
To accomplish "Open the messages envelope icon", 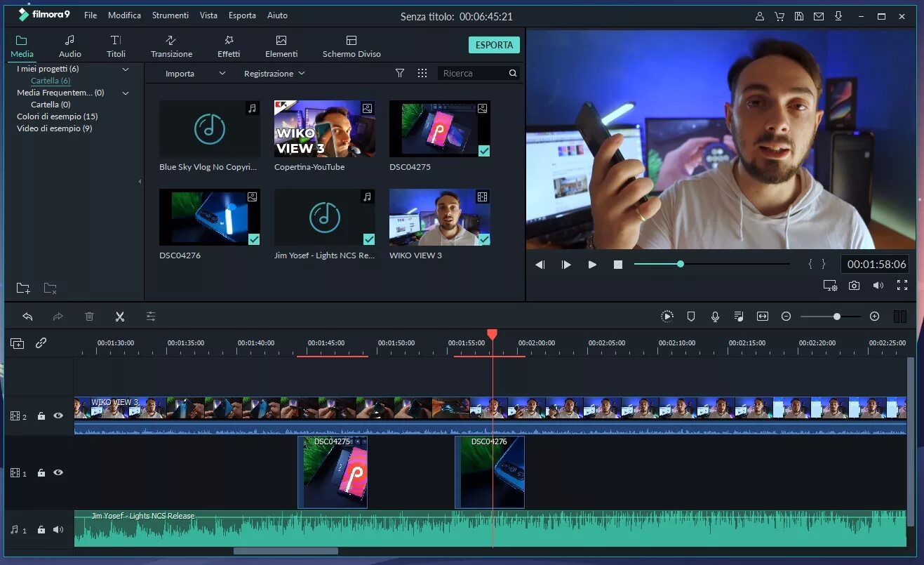I will [818, 15].
